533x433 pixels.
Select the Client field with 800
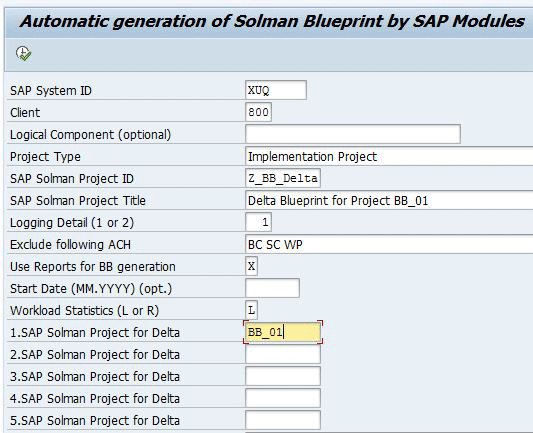(258, 112)
